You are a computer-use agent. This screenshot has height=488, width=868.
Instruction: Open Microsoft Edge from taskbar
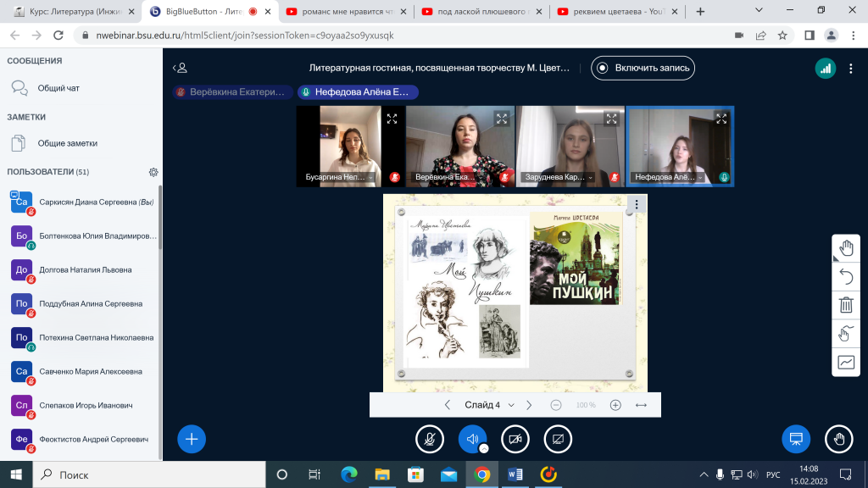348,474
